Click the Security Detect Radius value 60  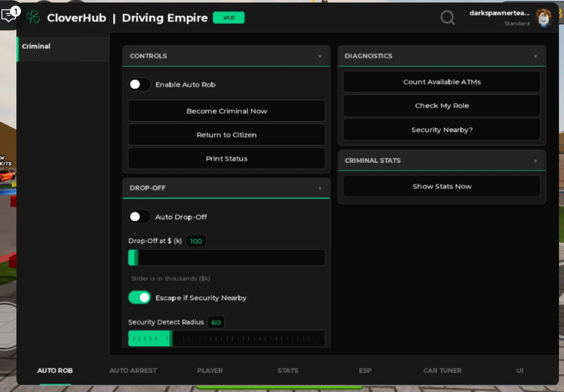click(216, 322)
